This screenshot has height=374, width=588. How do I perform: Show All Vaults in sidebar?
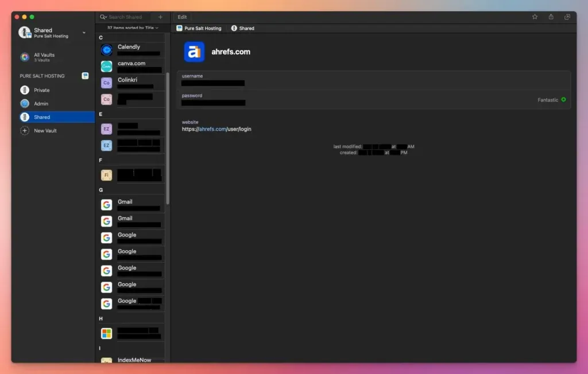tap(44, 57)
